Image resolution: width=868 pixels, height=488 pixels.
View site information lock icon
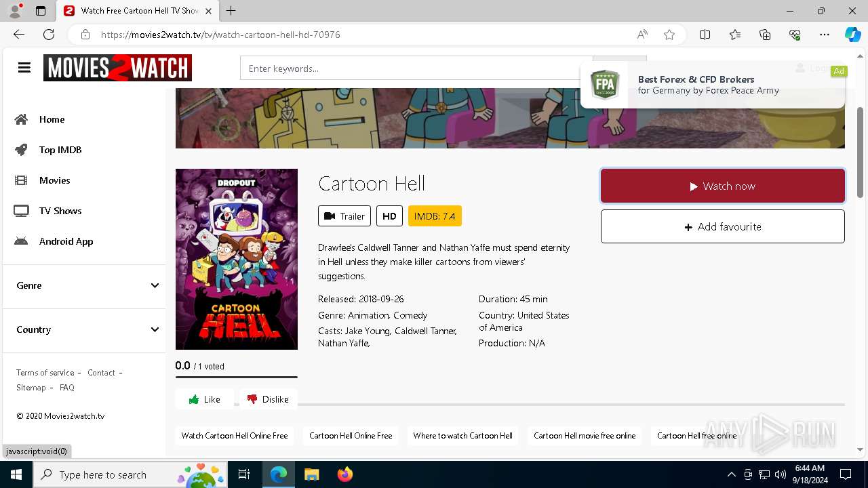click(85, 35)
